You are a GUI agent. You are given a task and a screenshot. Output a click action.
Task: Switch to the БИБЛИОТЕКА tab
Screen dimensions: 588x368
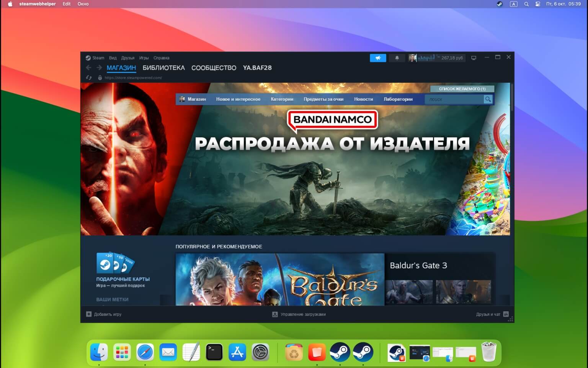163,68
